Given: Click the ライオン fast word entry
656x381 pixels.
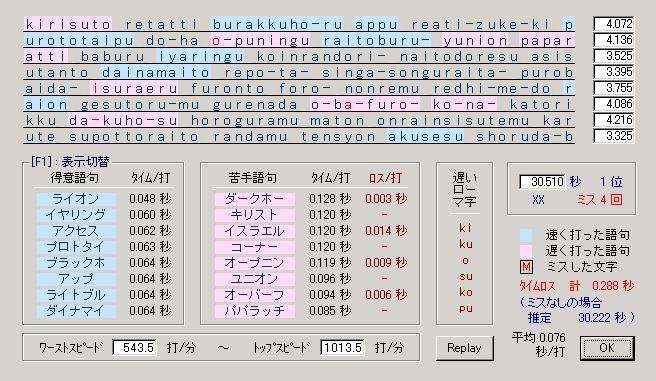Looking at the screenshot, I should click(76, 199).
